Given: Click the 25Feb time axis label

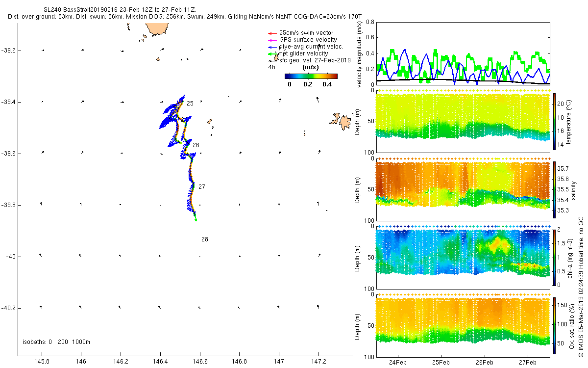Looking at the screenshot, I should 441,363.
